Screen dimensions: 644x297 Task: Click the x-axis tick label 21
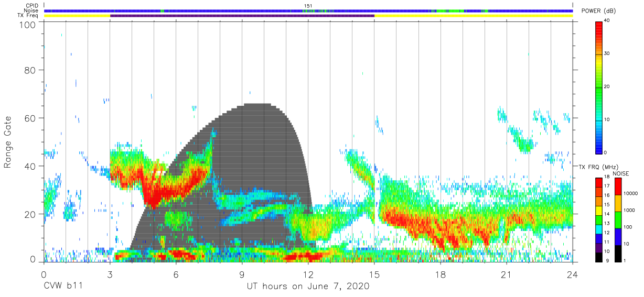coord(507,274)
